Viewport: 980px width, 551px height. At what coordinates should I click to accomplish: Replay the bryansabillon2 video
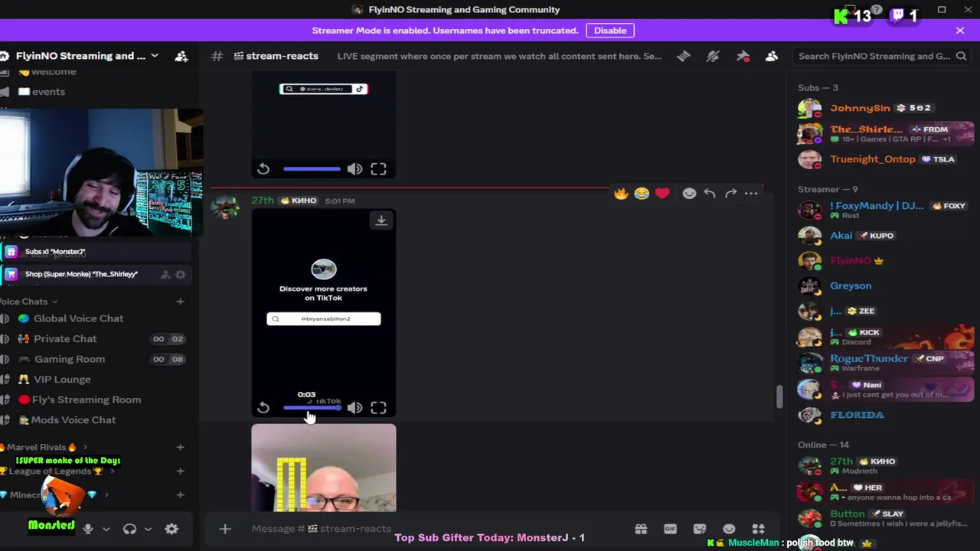(263, 408)
